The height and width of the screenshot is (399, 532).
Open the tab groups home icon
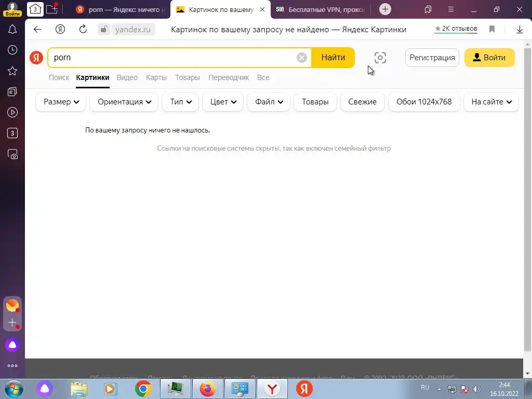(35, 9)
